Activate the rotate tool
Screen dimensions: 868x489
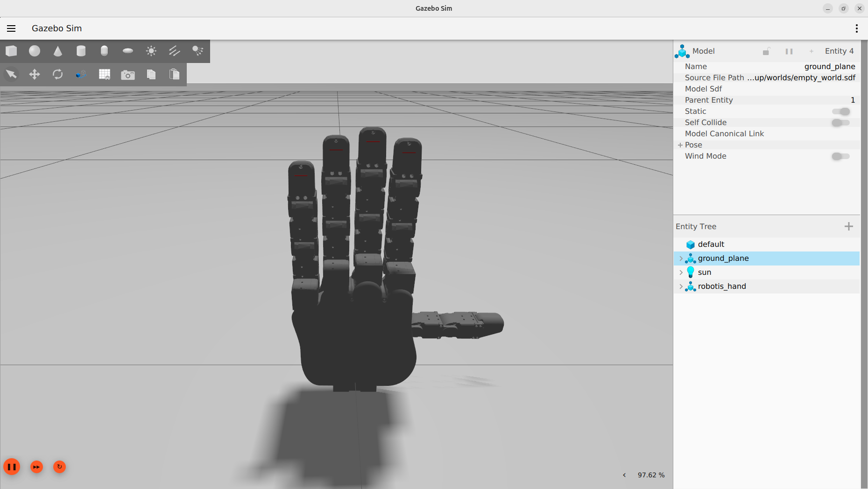coord(57,74)
